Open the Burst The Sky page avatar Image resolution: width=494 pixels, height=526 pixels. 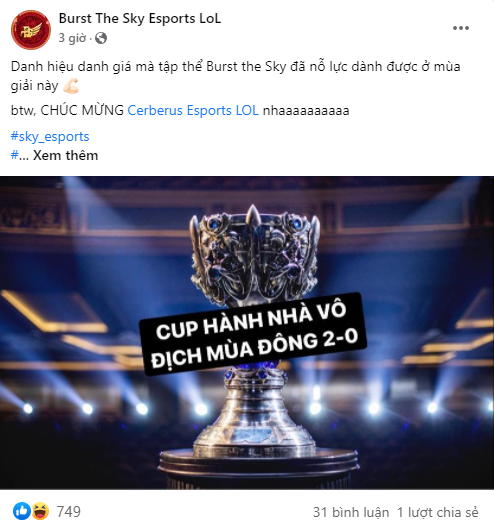pos(31,30)
